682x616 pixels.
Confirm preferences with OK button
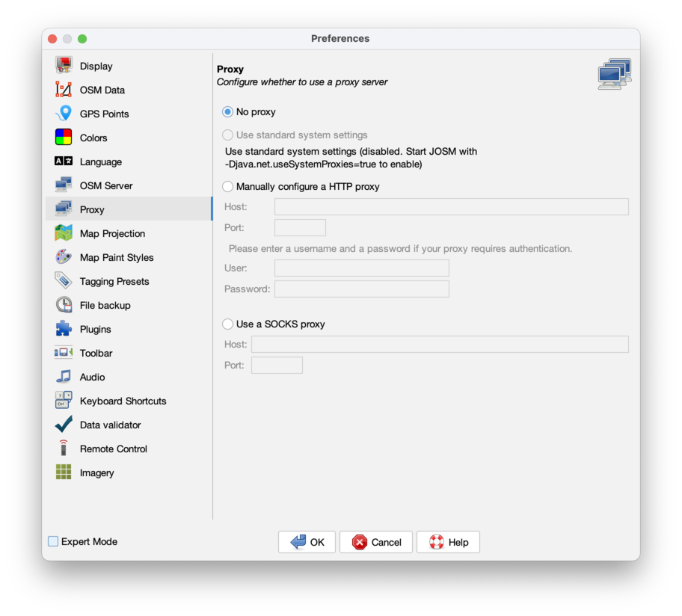pos(307,541)
